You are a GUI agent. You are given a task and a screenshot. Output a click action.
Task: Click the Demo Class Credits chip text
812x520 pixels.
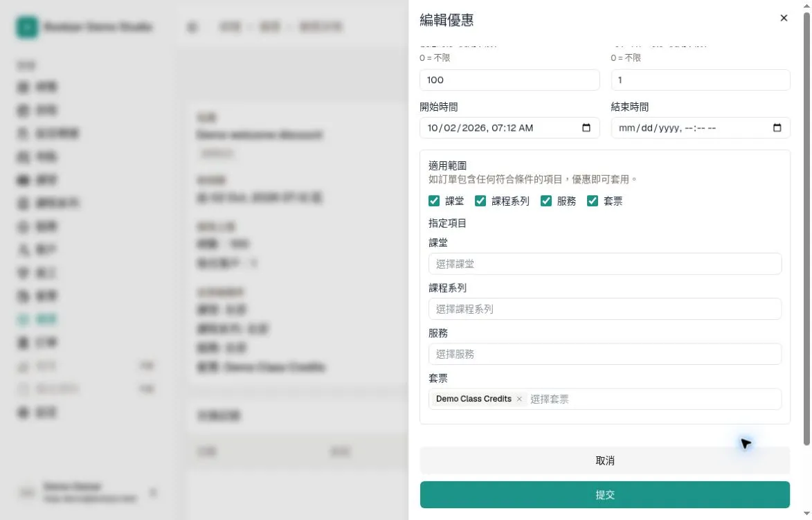click(473, 399)
